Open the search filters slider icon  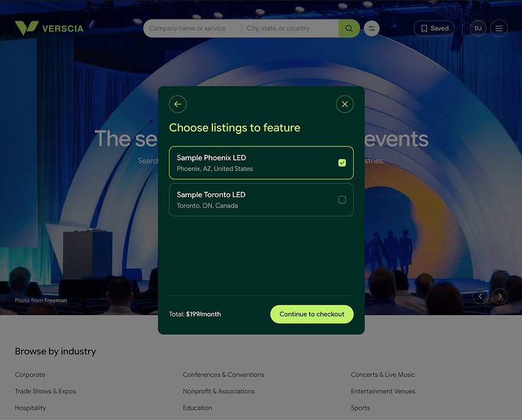click(x=371, y=28)
